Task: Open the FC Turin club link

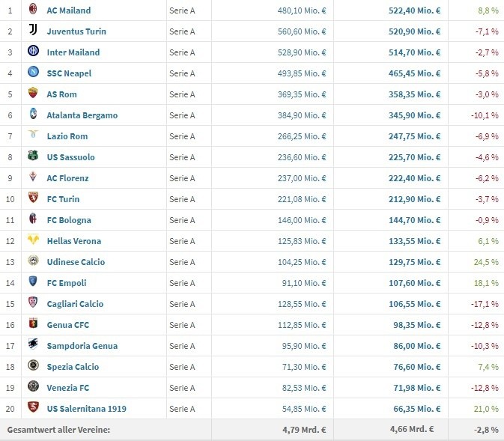Action: 63,199
